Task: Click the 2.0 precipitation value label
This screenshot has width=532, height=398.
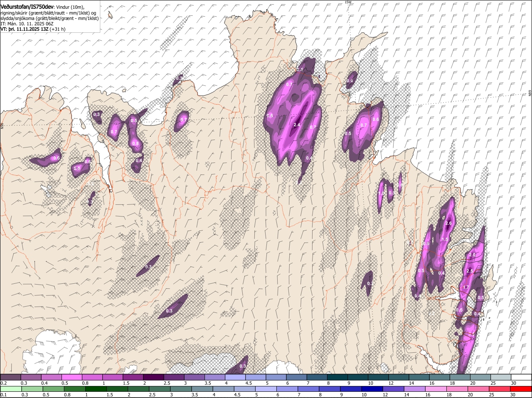Action: point(472,255)
